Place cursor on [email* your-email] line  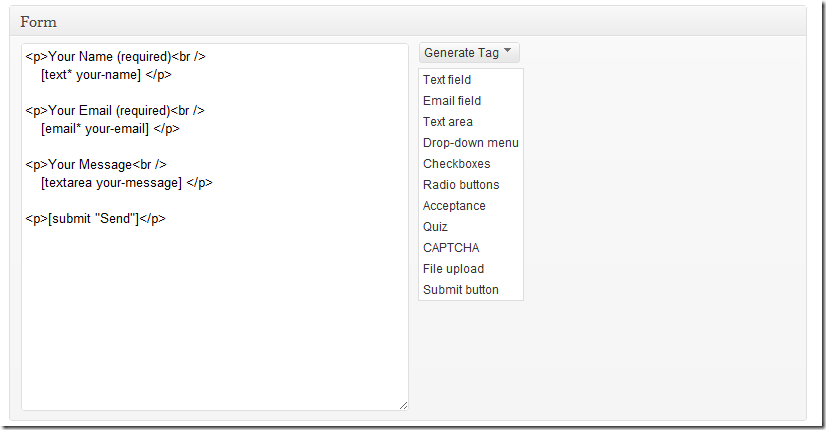coord(110,129)
